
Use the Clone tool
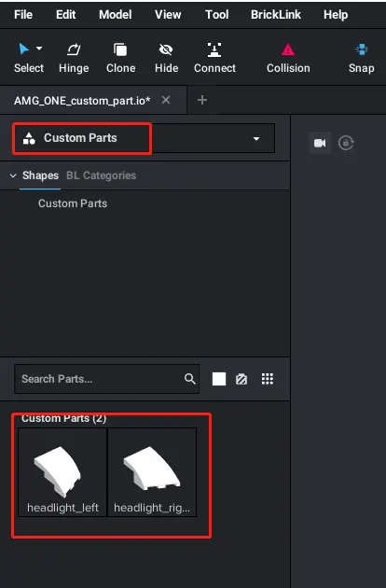click(120, 58)
